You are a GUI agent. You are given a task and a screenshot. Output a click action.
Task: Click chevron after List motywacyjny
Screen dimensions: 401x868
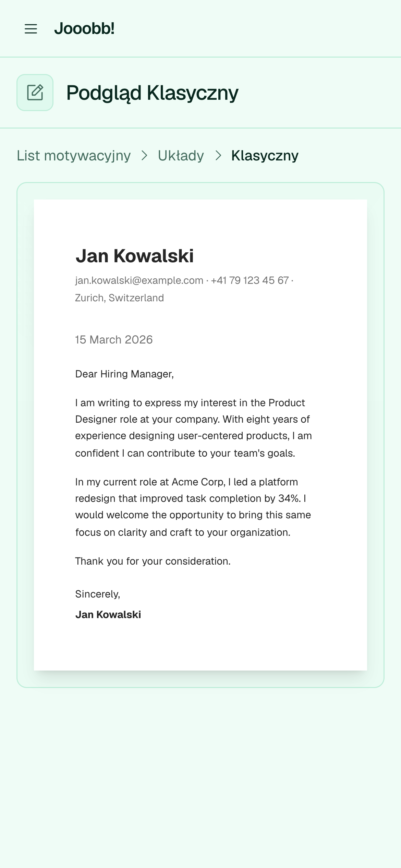tap(144, 156)
